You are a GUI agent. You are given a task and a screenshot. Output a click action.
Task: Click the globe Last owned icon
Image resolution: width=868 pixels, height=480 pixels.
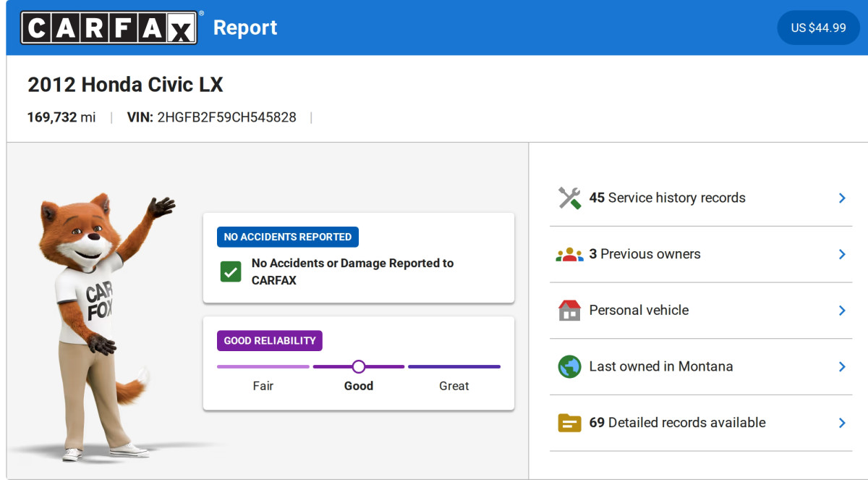coord(570,366)
